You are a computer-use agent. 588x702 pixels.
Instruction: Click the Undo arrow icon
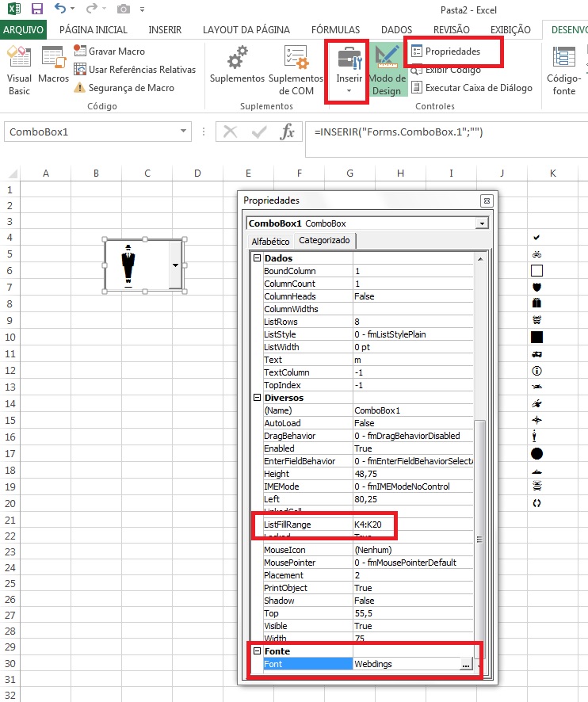coord(60,9)
